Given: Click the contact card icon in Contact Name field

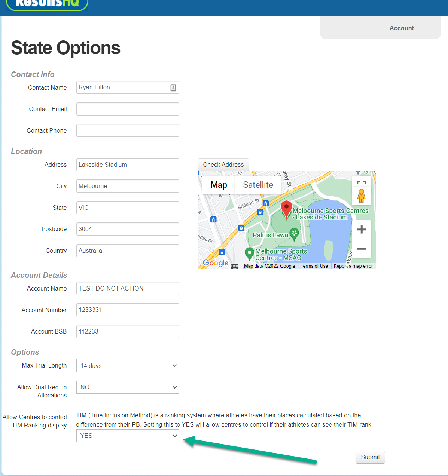Looking at the screenshot, I should (x=173, y=87).
